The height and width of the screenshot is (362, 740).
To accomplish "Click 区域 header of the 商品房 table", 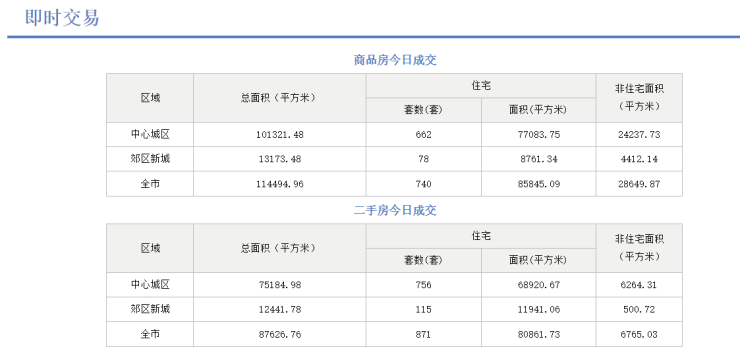I will point(150,98).
